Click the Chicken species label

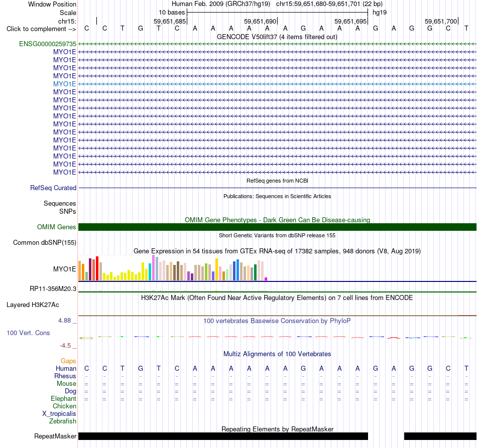click(64, 406)
